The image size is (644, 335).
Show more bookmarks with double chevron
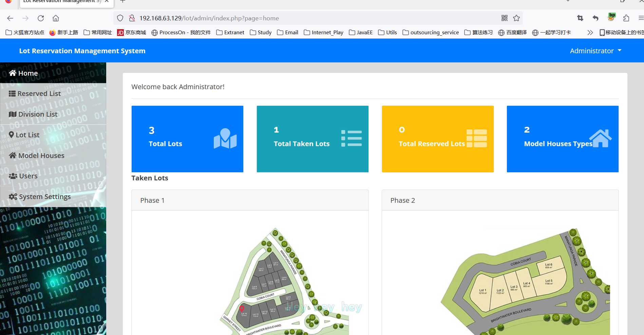pyautogui.click(x=590, y=33)
